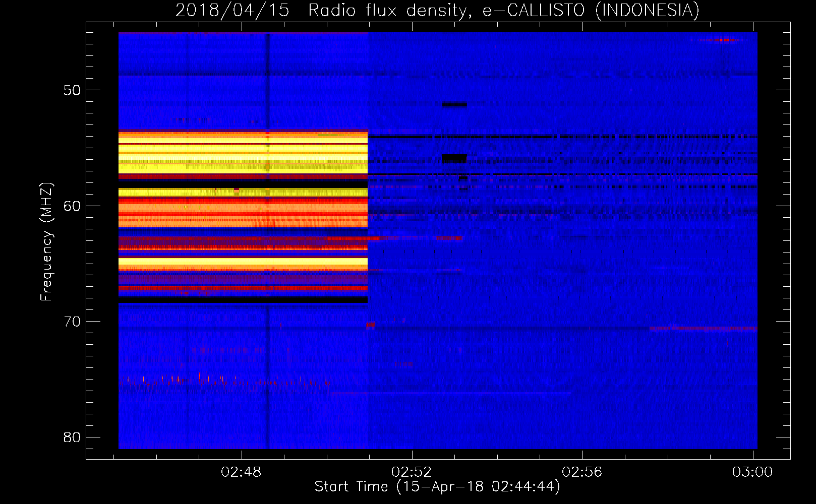
Task: Click the 02:52 time tick label
Action: (412, 472)
